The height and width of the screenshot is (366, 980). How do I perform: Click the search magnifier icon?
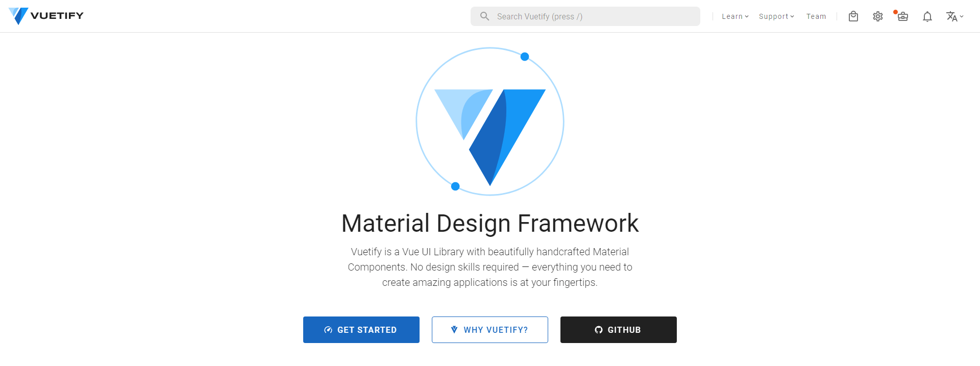click(x=484, y=16)
